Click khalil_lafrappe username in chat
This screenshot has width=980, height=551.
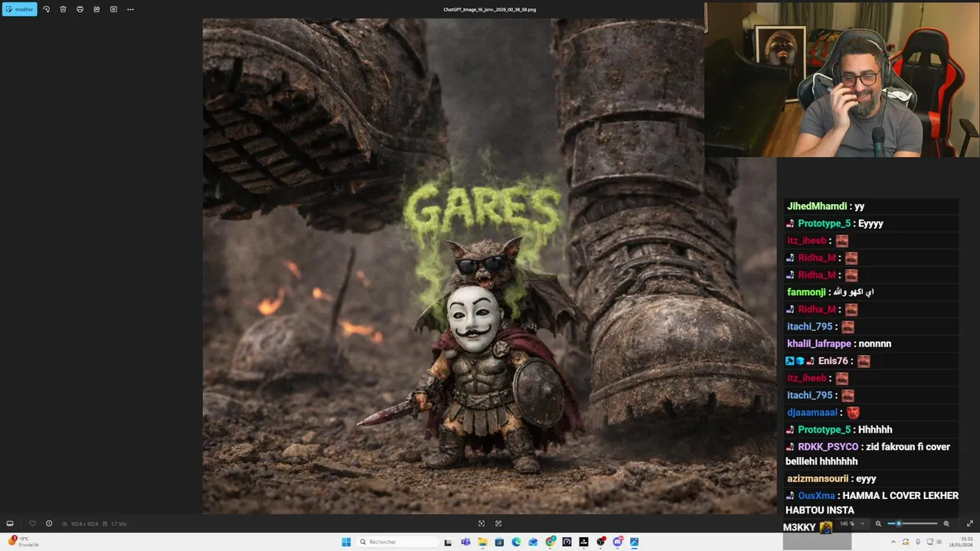tap(819, 344)
